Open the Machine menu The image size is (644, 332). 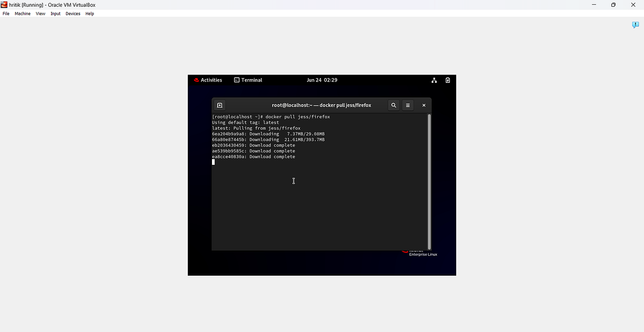point(22,13)
